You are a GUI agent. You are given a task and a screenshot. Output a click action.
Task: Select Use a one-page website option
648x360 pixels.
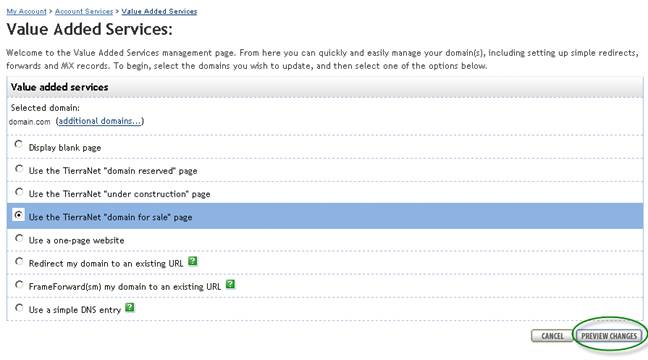[19, 238]
